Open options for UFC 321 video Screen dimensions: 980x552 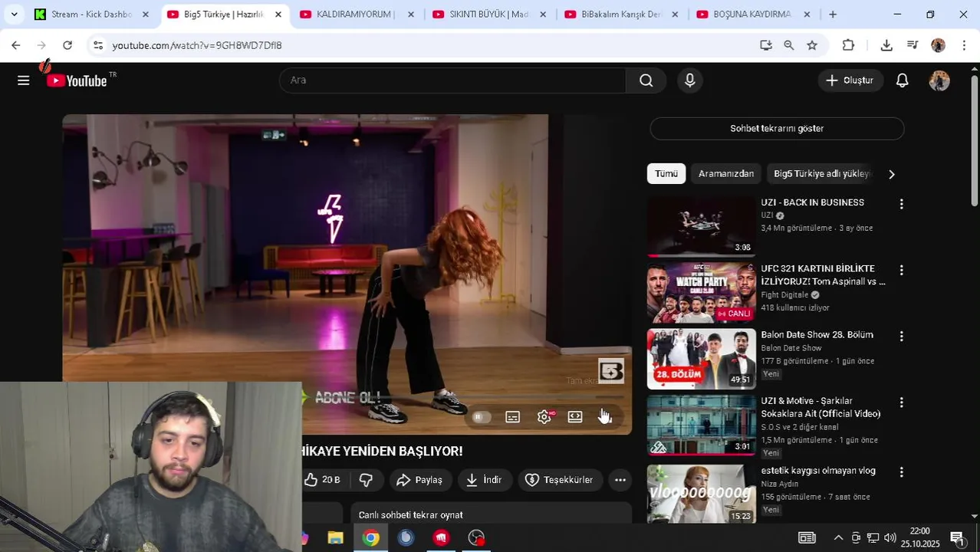(902, 270)
